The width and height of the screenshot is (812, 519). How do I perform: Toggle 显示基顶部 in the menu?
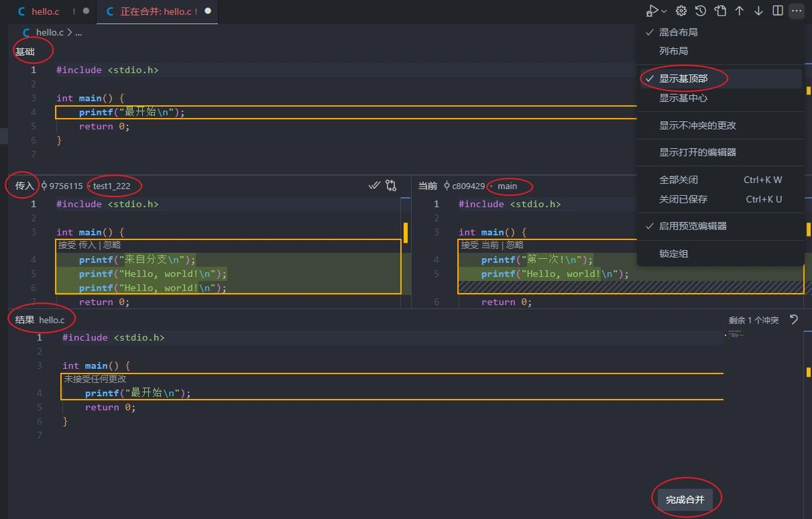tap(721, 78)
